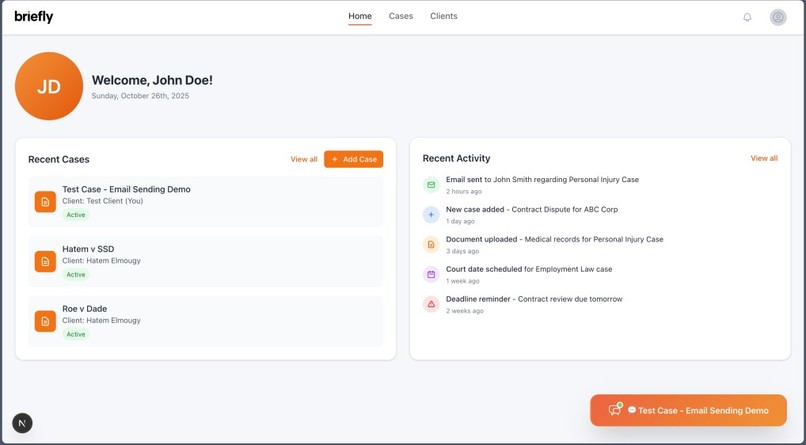
Task: Click the purple calendar court date icon
Action: point(431,274)
